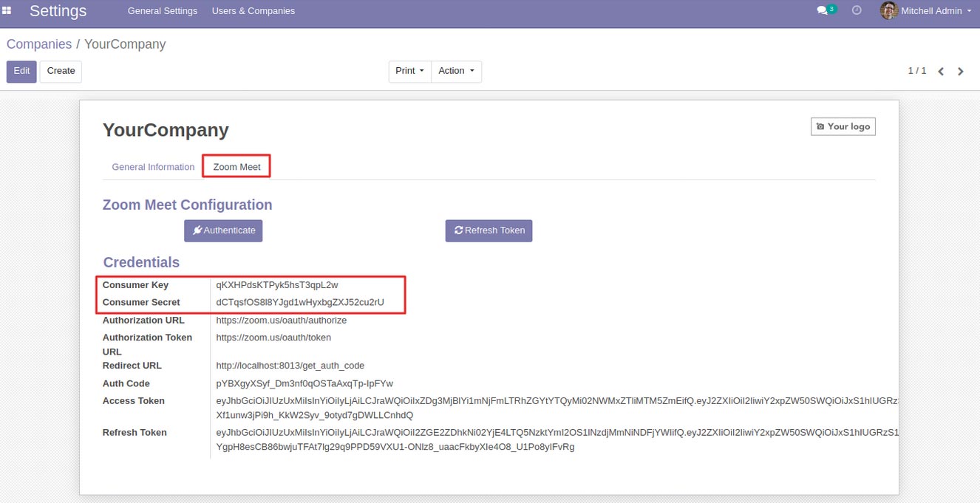980x503 pixels.
Task: Click the Consumer Secret label
Action: coord(141,302)
